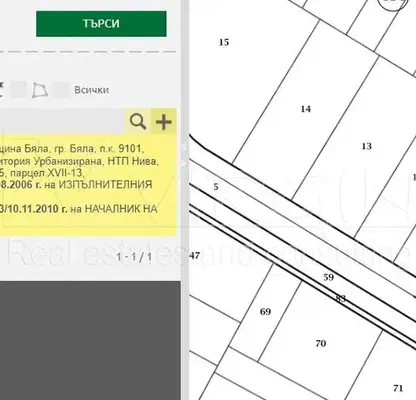Image resolution: width=416 pixels, height=400 pixels.
Task: Select parcel 14 on the map
Action: 305,109
